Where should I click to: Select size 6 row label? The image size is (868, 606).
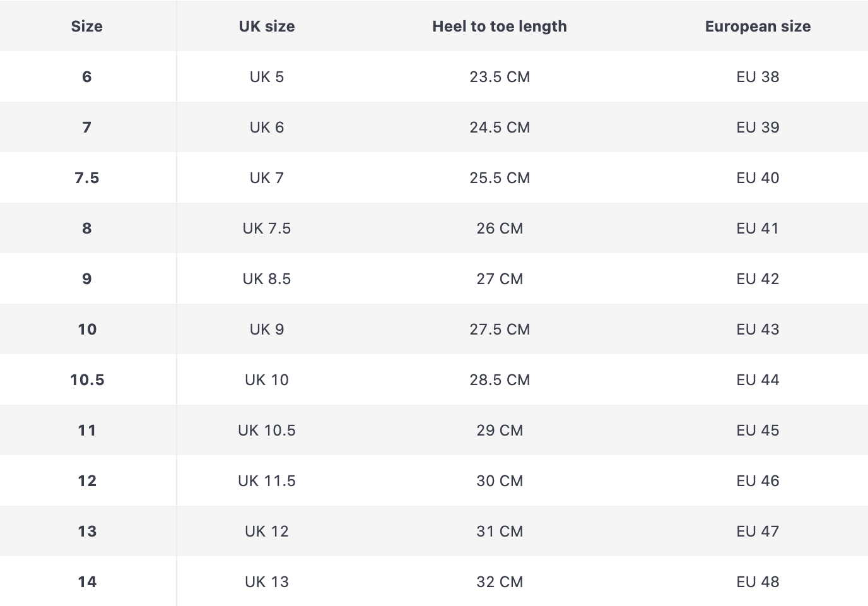[87, 76]
